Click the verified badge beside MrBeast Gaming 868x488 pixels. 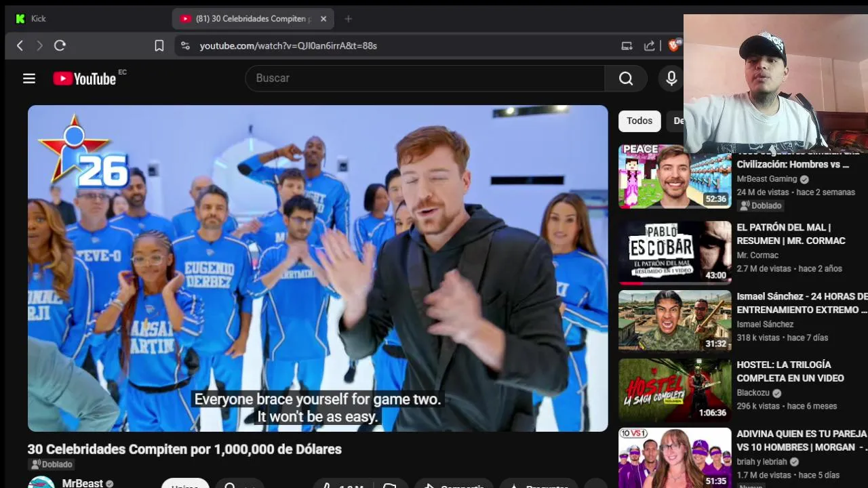[804, 180]
